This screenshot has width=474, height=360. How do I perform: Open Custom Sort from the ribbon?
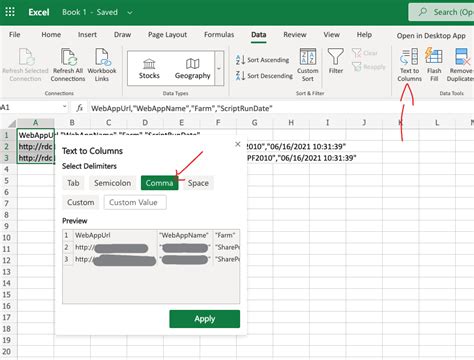point(308,65)
